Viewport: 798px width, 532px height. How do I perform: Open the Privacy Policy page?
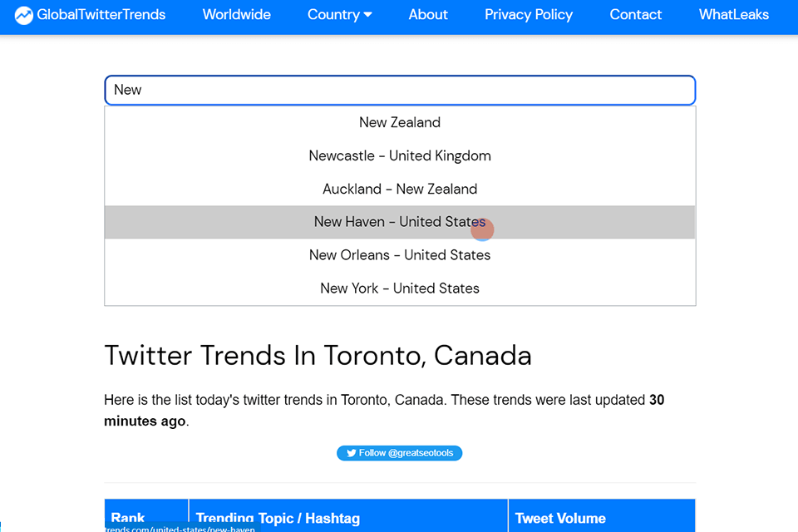click(529, 15)
